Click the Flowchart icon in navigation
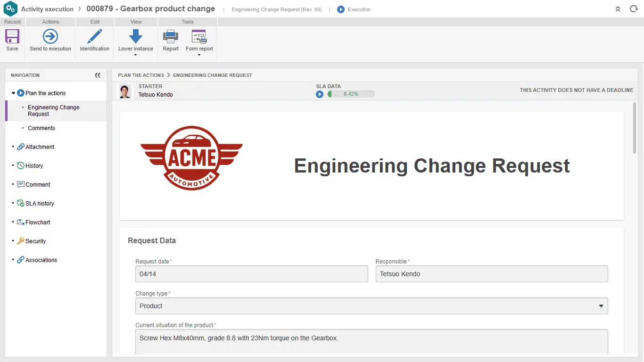This screenshot has height=362, width=644. click(21, 222)
